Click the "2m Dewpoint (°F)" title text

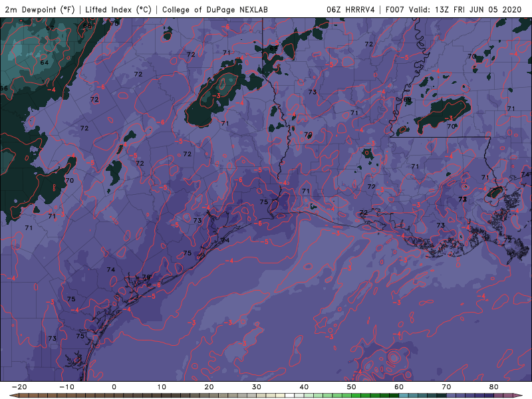[39, 9]
